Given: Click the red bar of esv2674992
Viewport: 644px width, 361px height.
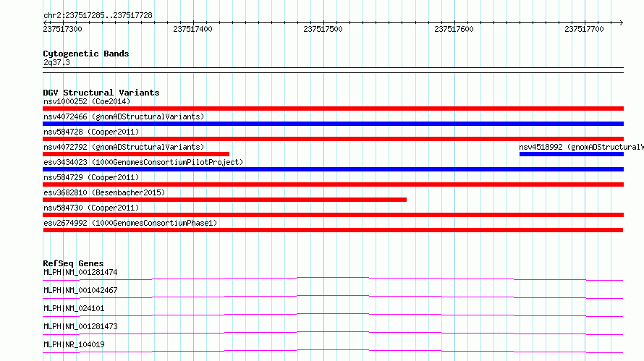Looking at the screenshot, I should pos(333,230).
